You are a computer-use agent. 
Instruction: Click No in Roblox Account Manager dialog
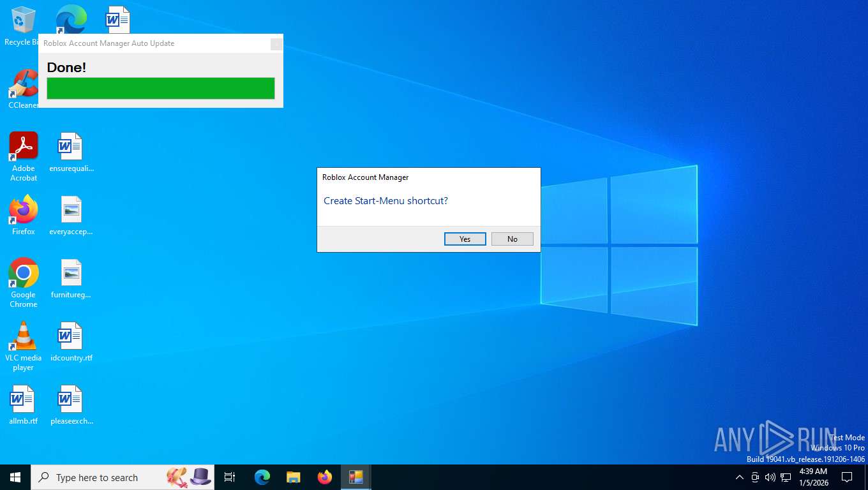tap(513, 239)
